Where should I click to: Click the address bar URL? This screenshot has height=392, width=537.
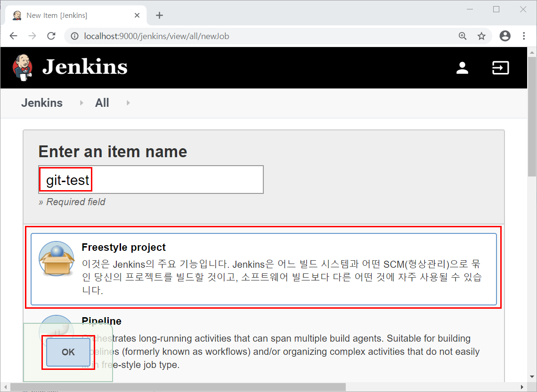[156, 36]
